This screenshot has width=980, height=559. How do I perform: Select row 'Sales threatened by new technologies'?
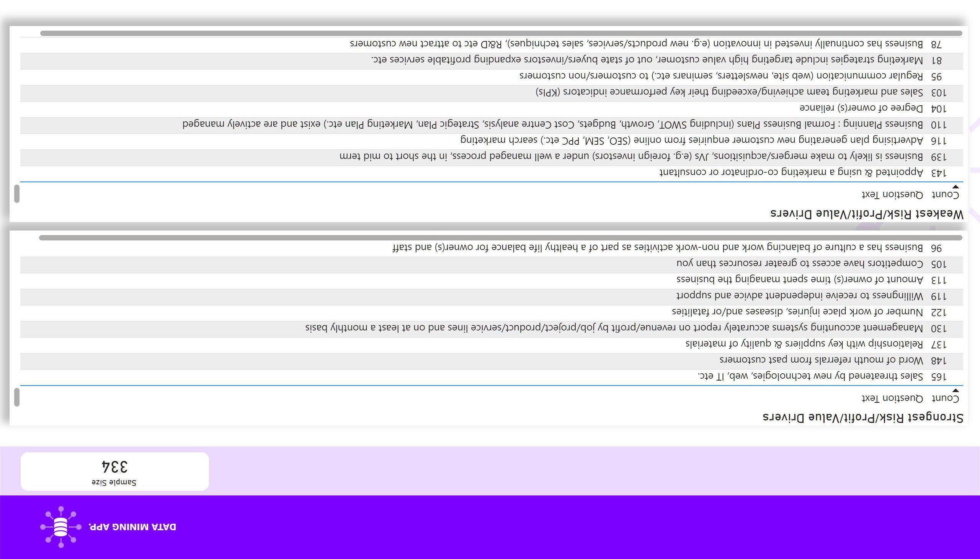point(492,377)
